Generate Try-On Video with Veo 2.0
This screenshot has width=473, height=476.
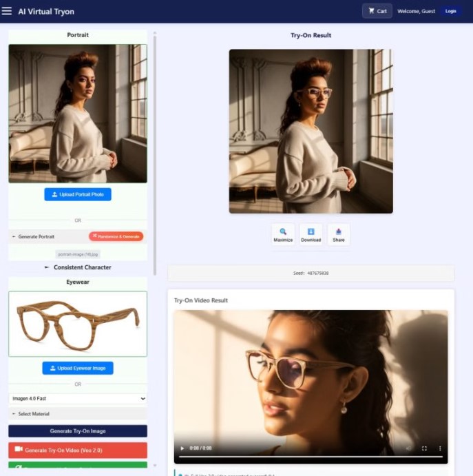point(78,450)
